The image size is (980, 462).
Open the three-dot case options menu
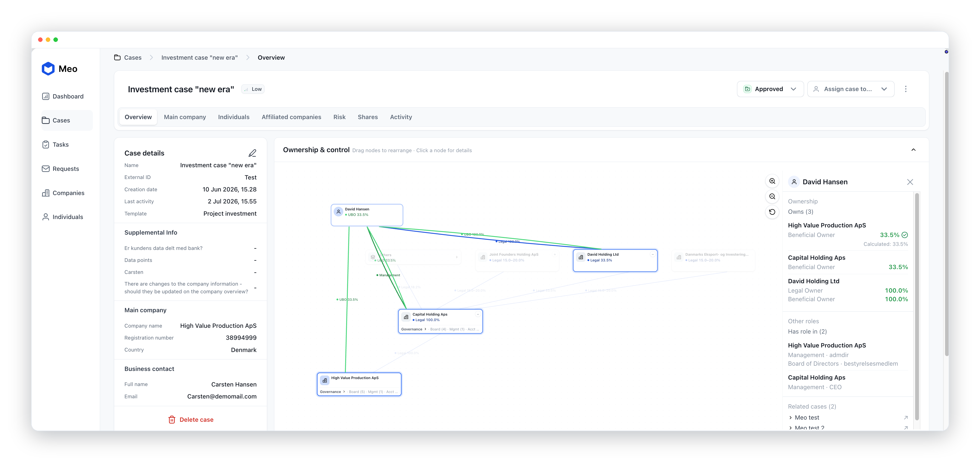tap(905, 89)
